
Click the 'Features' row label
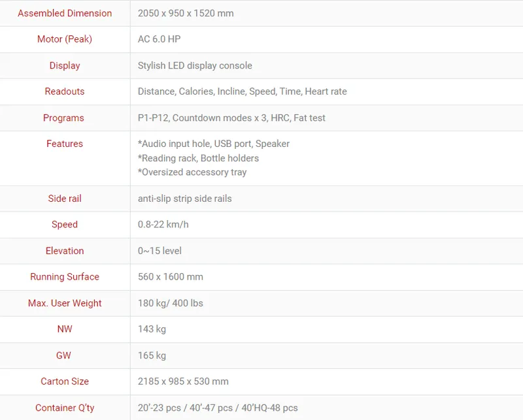coord(65,144)
